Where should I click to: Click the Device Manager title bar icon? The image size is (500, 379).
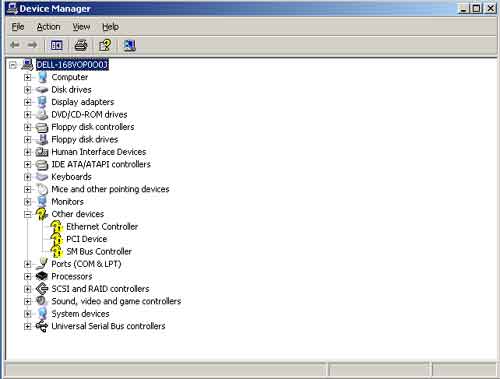coord(12,8)
